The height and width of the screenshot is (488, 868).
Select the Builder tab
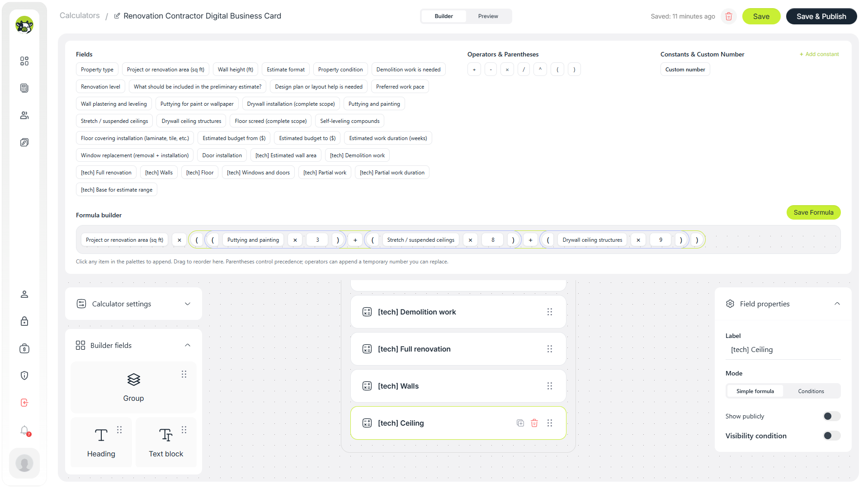pyautogui.click(x=443, y=16)
